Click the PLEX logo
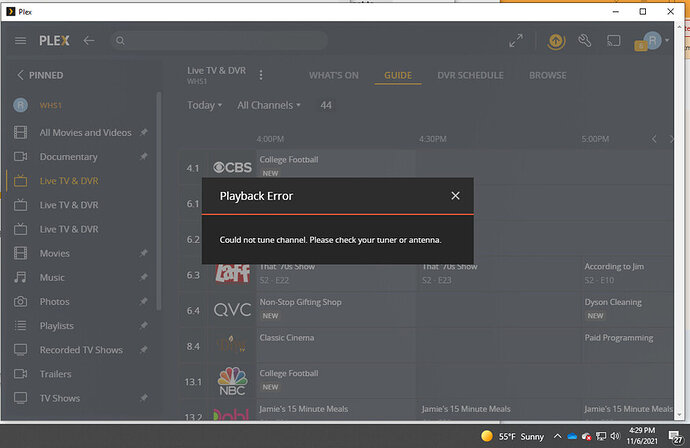 coord(54,41)
